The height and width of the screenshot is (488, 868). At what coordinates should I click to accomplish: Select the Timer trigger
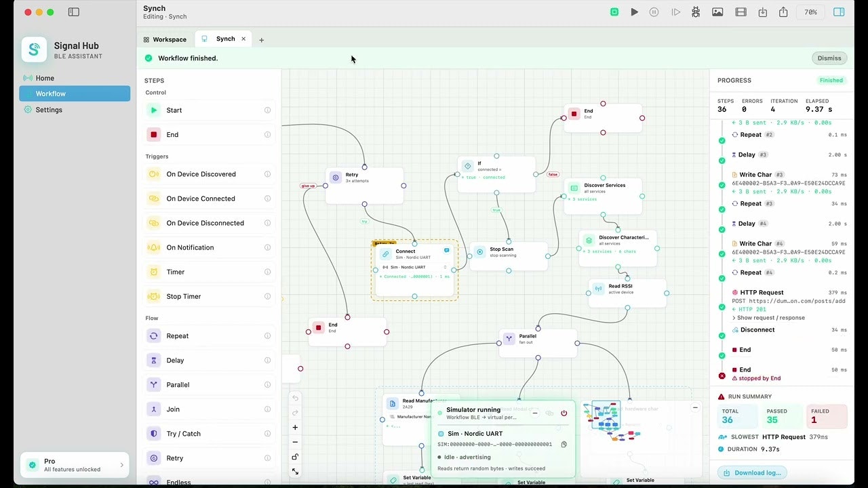[210, 272]
